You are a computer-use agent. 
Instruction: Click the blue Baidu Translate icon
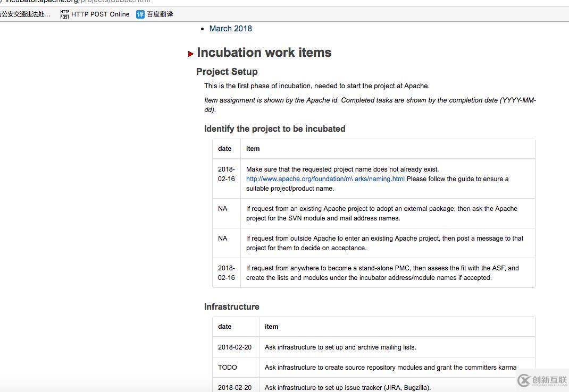[140, 14]
